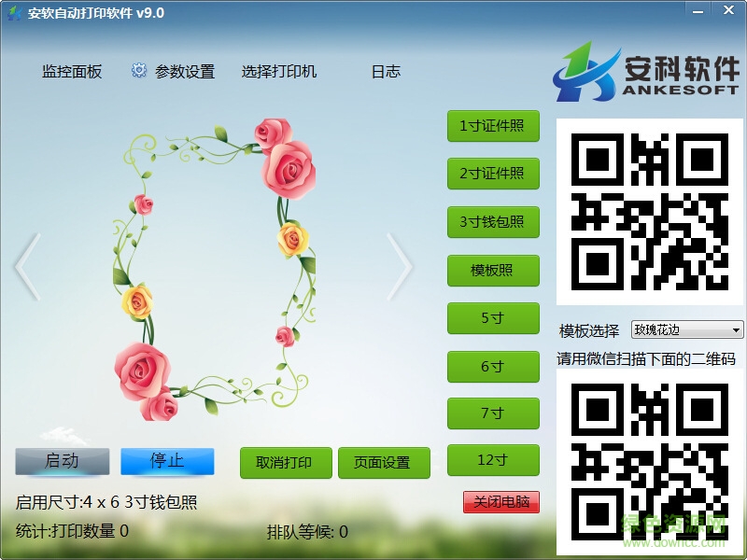This screenshot has width=747, height=560.
Task: Click the application icon in the title bar
Action: coord(13,12)
